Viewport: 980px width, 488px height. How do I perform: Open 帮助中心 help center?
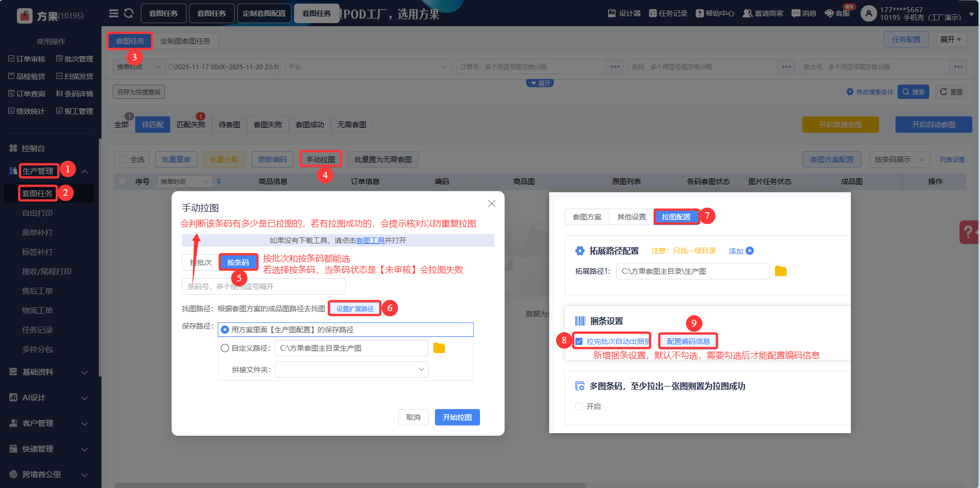coord(715,13)
